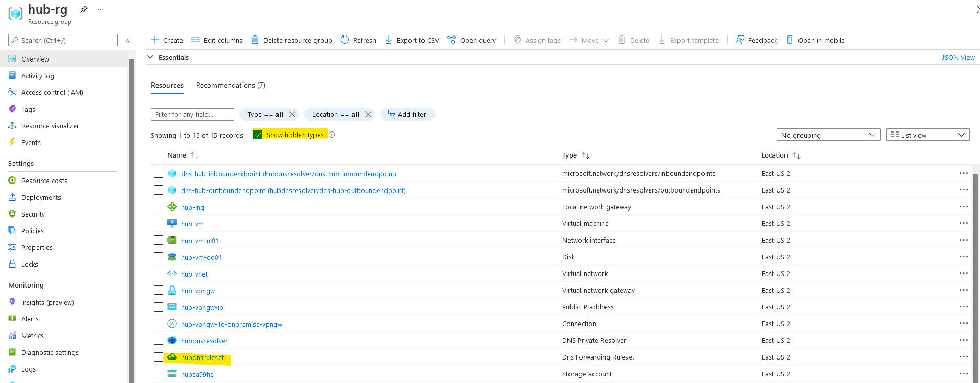Open more options for hub-vm-ni01 row
Image resolution: width=980 pixels, height=383 pixels.
click(x=963, y=240)
